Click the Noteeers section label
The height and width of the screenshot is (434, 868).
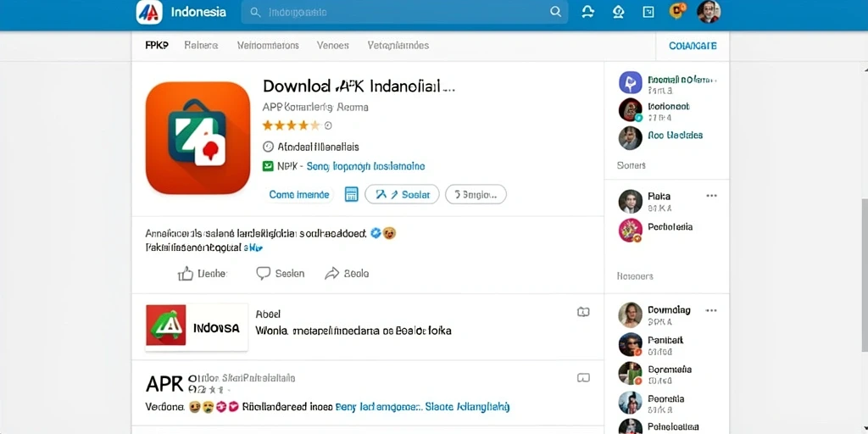tap(635, 276)
